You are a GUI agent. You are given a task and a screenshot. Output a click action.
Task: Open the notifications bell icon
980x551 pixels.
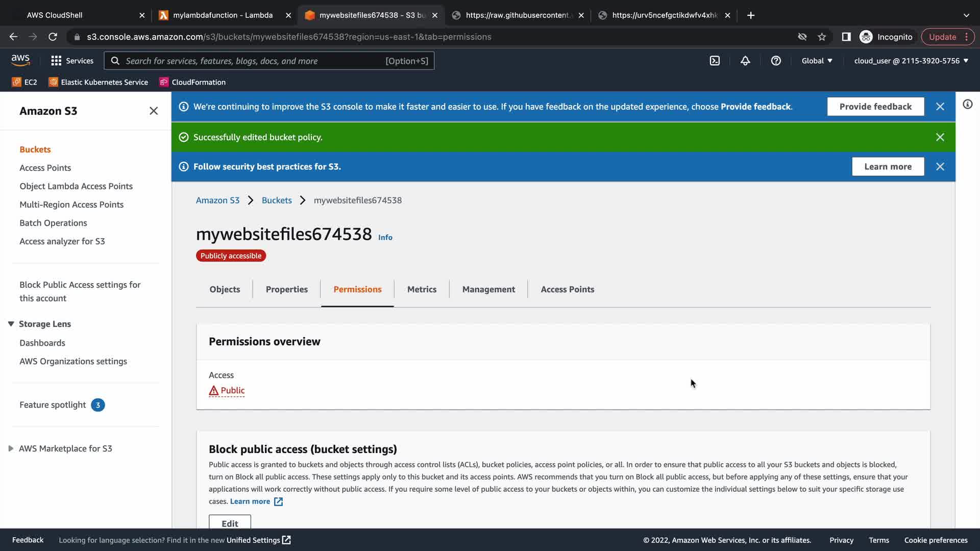point(745,61)
